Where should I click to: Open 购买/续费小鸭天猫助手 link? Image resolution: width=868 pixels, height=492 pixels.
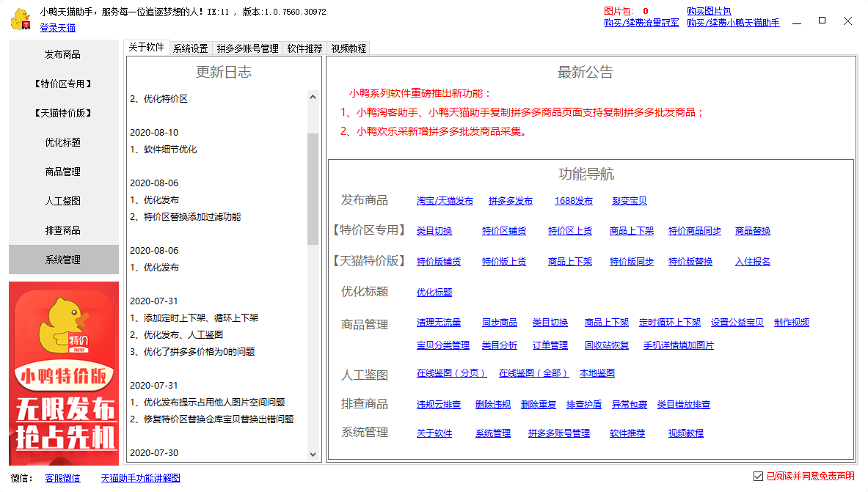[x=734, y=23]
